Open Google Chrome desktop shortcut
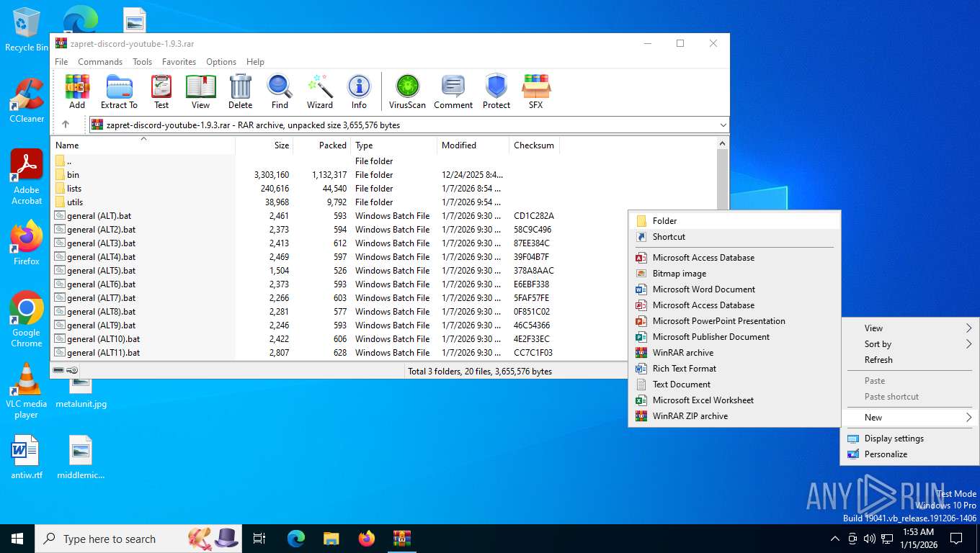The image size is (980, 553). [x=27, y=320]
